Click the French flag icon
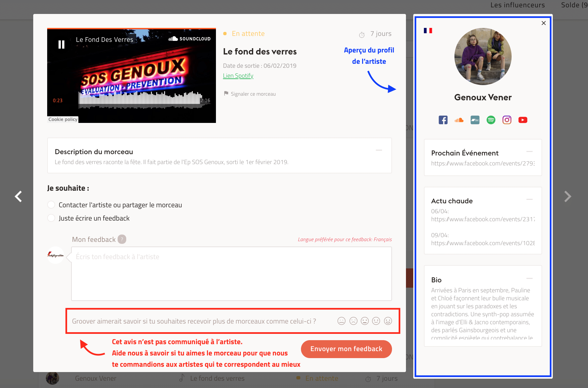 coord(428,31)
